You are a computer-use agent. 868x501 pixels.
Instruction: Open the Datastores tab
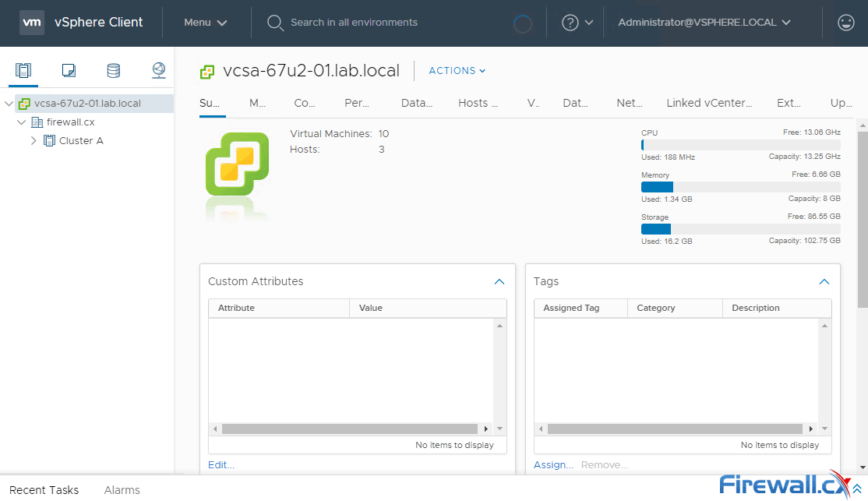pyautogui.click(x=575, y=104)
